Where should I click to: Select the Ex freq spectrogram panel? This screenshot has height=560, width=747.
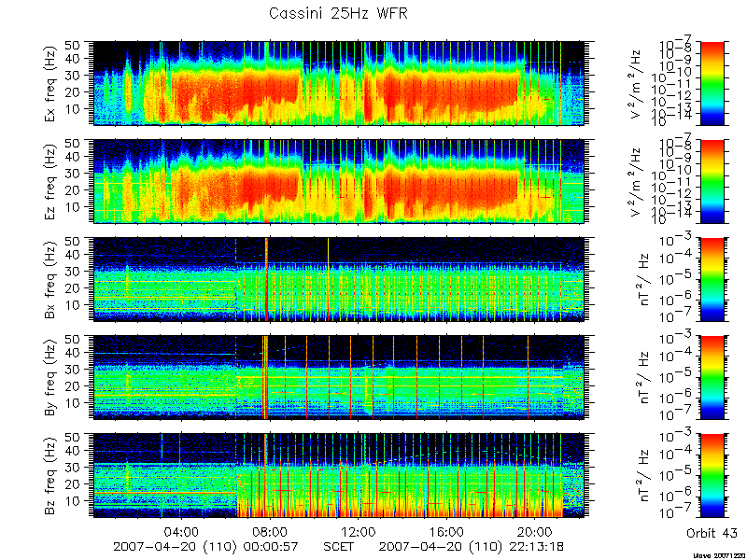point(338,83)
